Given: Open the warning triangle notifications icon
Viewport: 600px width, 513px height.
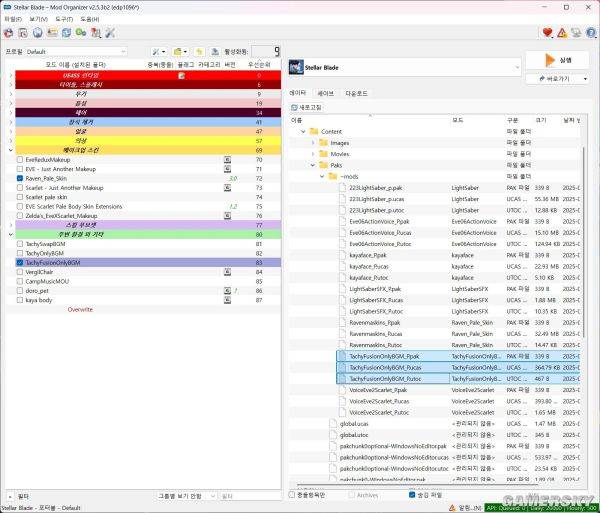Looking at the screenshot, I should tap(562, 33).
